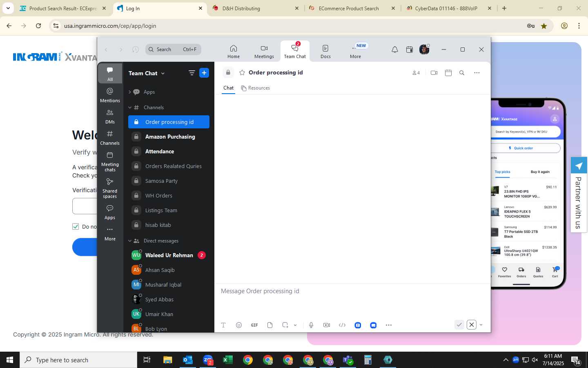Open channel more options ellipsis
The image size is (588, 368).
click(477, 73)
